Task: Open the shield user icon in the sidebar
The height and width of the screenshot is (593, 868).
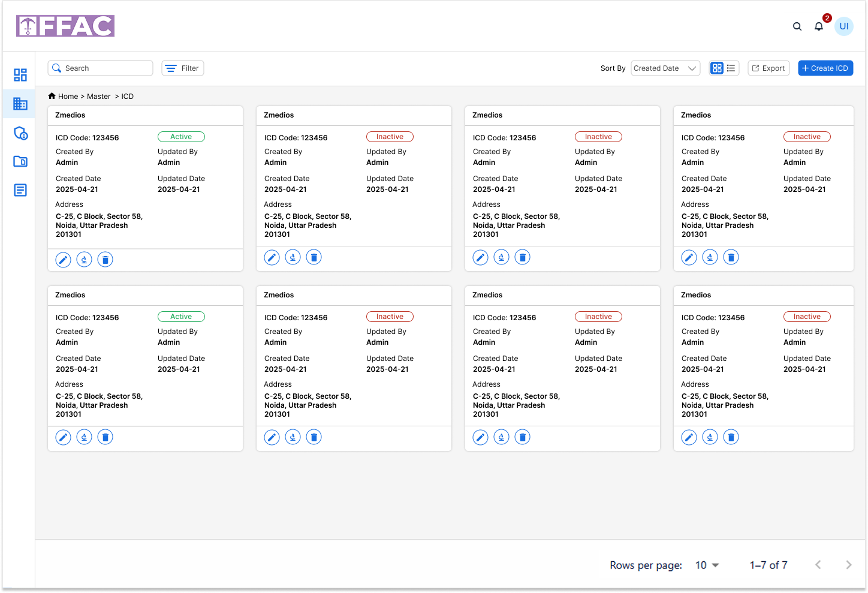Action: point(20,133)
